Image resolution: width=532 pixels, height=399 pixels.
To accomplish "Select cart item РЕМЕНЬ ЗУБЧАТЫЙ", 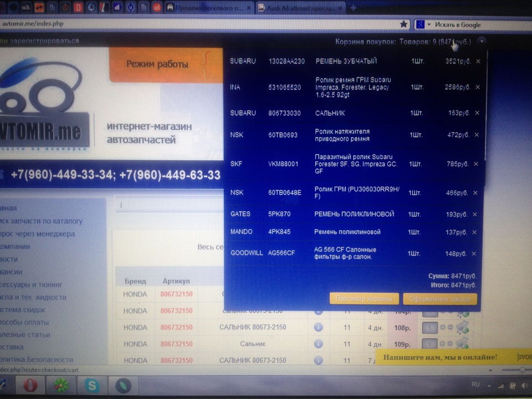I will click(x=346, y=61).
